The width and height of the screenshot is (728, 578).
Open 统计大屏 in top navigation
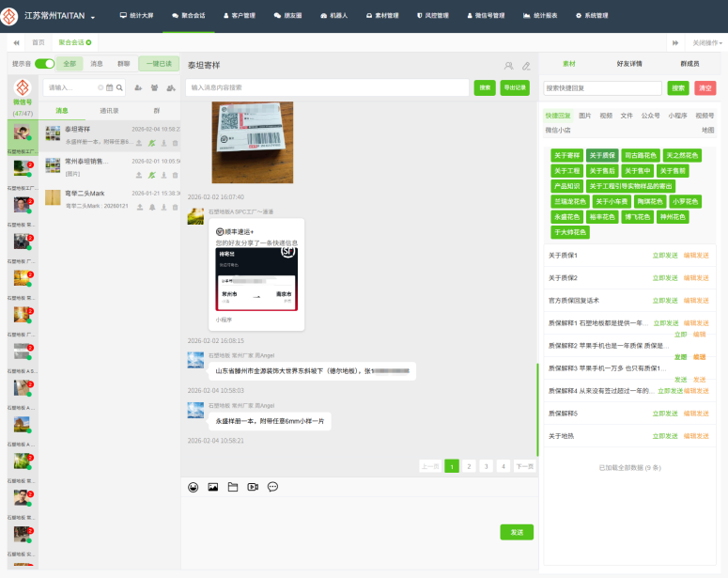coord(136,16)
